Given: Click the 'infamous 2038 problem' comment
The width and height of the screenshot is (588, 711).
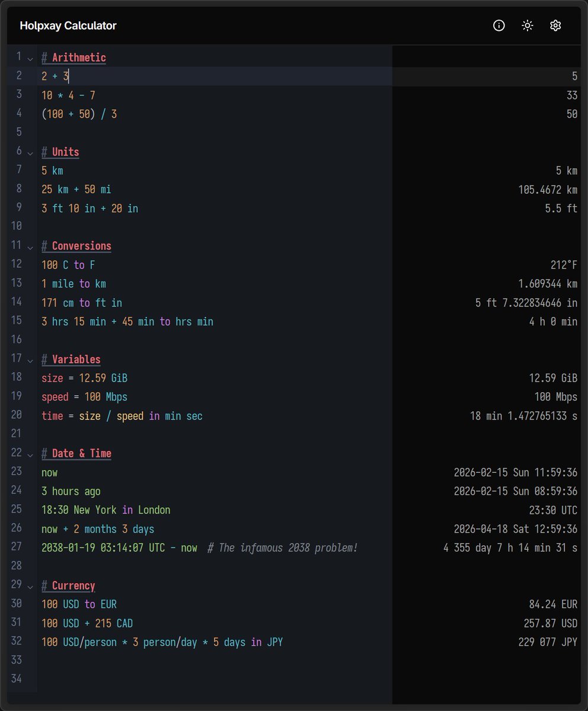Looking at the screenshot, I should [x=282, y=548].
